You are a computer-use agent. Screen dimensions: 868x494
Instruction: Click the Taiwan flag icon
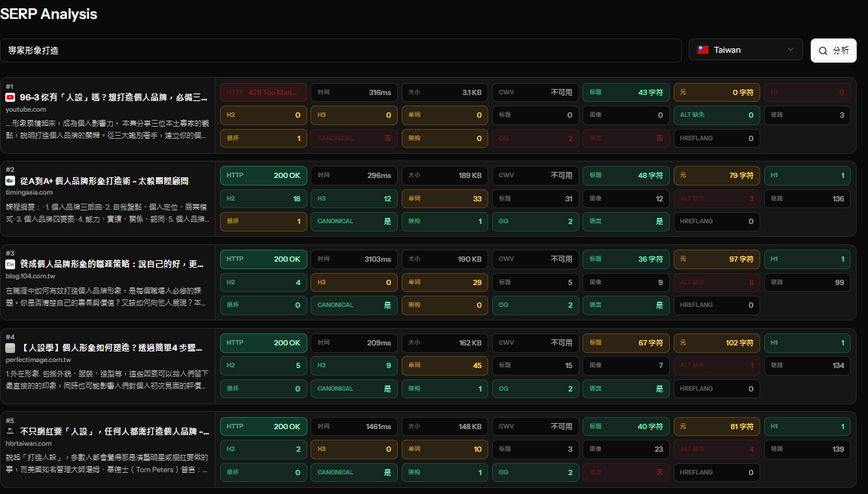click(x=703, y=50)
